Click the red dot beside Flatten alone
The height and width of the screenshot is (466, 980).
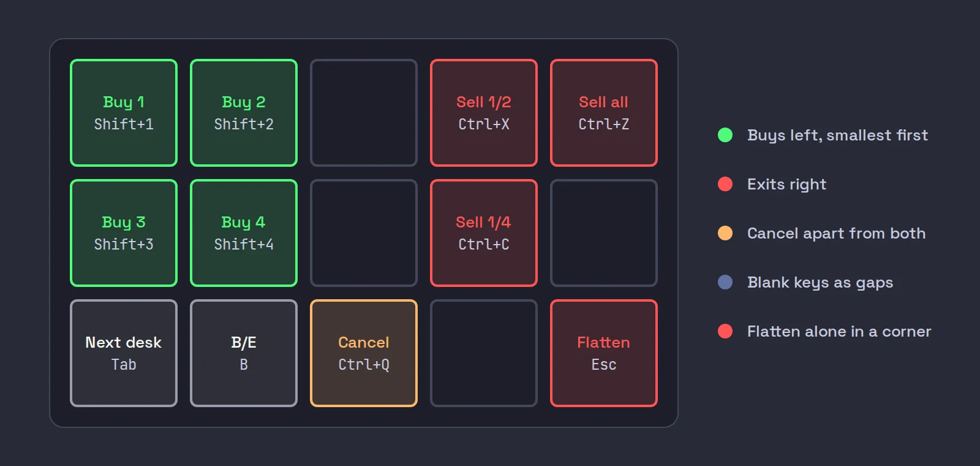tap(725, 331)
